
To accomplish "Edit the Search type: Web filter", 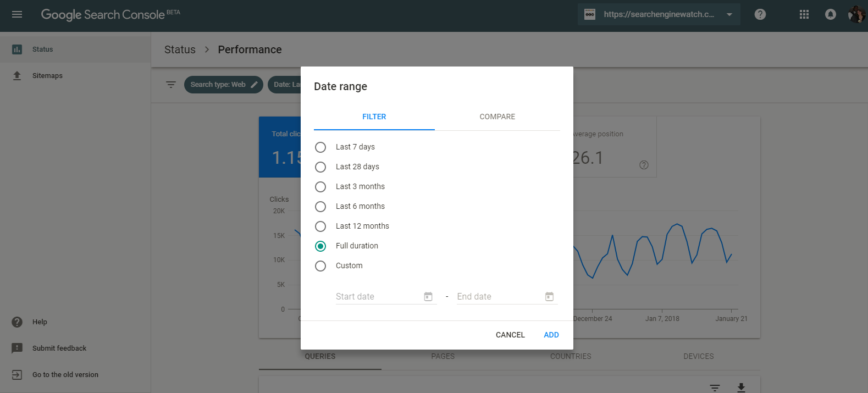I will coord(224,85).
